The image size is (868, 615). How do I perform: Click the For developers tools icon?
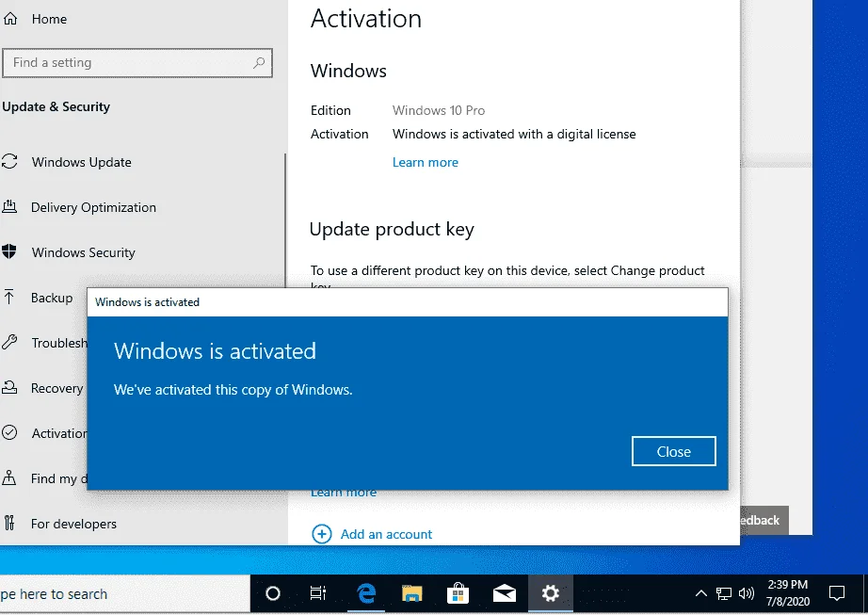pos(8,523)
